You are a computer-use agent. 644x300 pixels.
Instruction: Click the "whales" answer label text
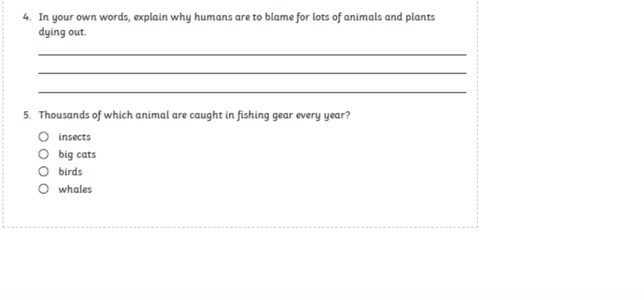point(75,189)
